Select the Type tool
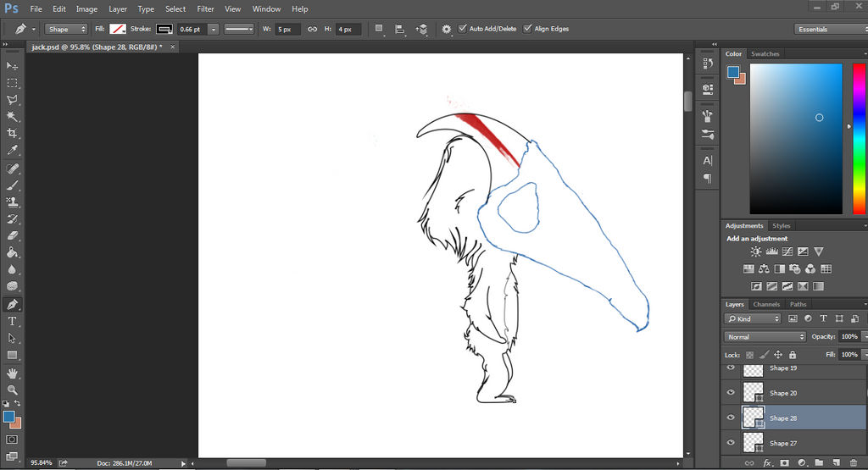The height and width of the screenshot is (470, 868). (x=12, y=321)
